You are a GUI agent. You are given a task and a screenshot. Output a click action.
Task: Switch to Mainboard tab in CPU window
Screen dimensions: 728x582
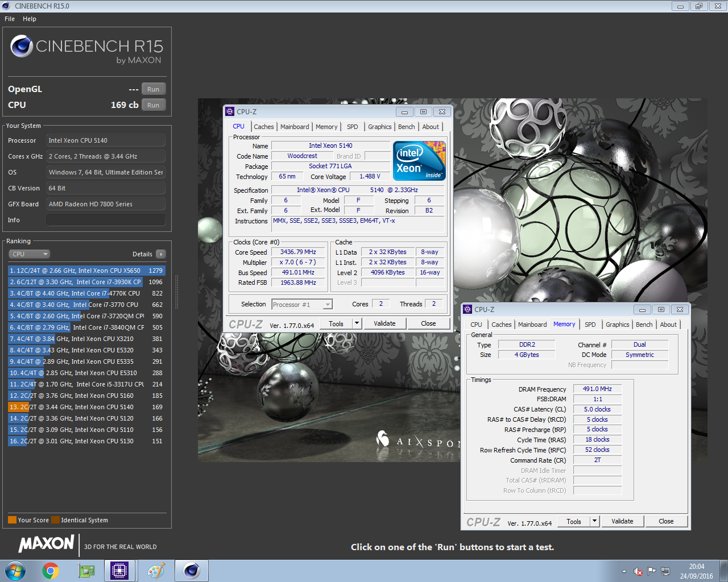tap(295, 127)
